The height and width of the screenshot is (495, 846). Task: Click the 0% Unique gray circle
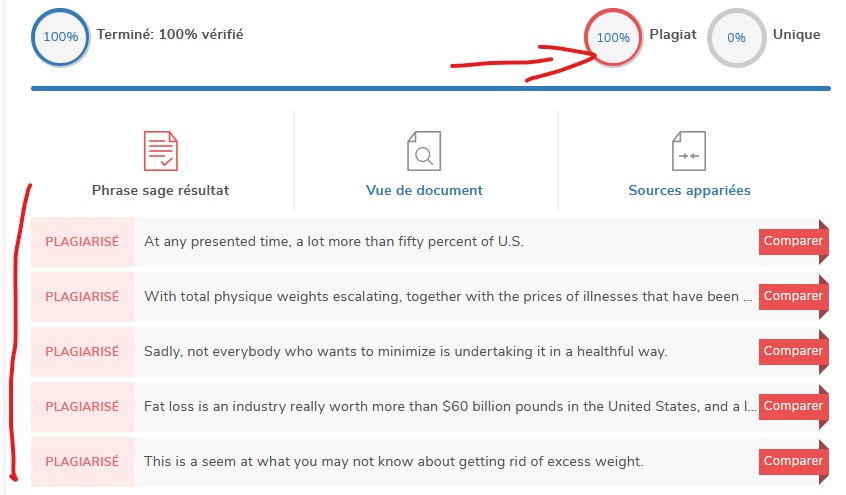point(736,38)
